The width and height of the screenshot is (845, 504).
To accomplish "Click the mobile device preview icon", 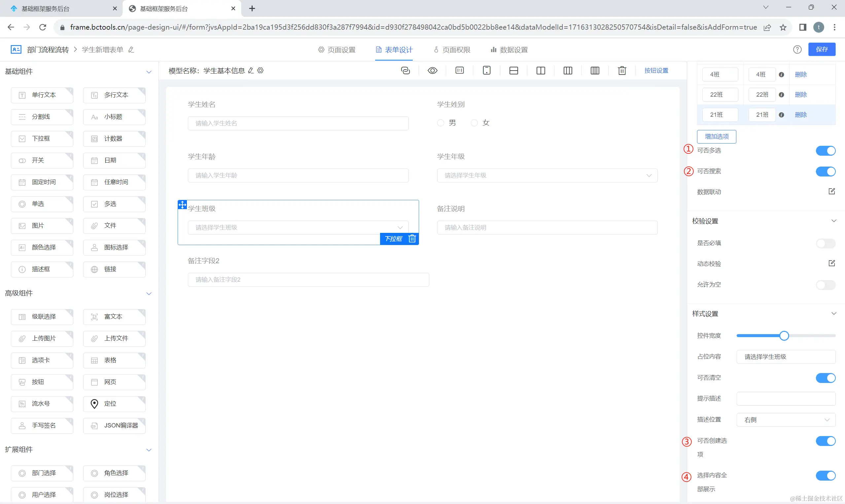I will (486, 71).
